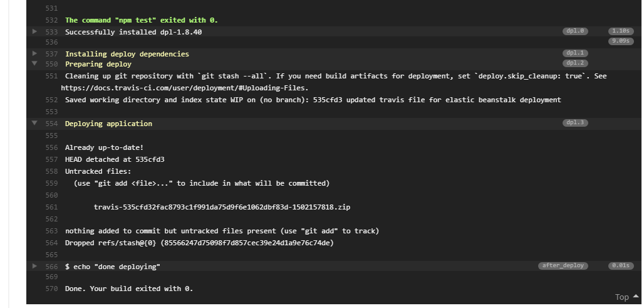The image size is (644, 308).
Task: Click line number 561 with zip file
Action: [x=52, y=207]
